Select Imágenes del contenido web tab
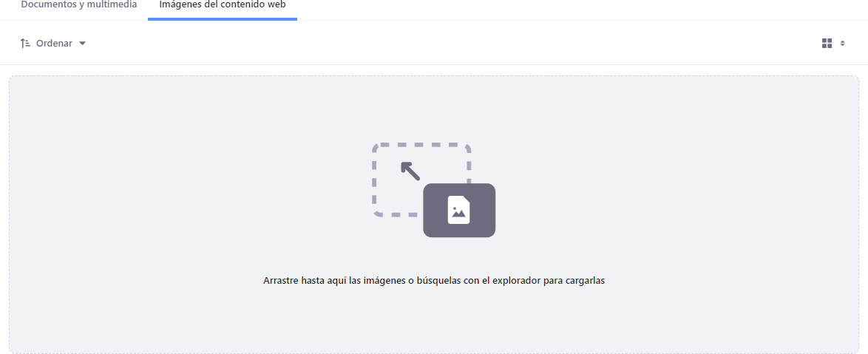Image resolution: width=868 pixels, height=354 pixels. (222, 5)
